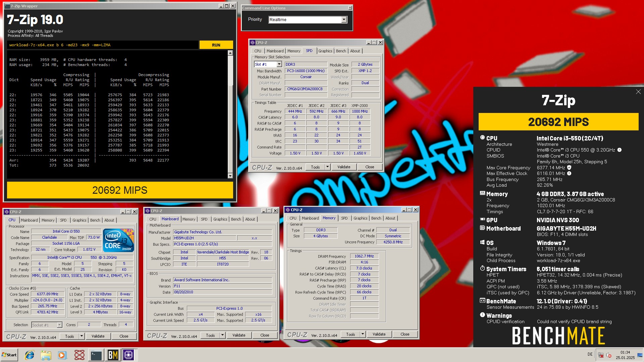Viewport: 644px width, 362px height.
Task: Click the DE language indicator in taskbar
Action: coord(590,354)
